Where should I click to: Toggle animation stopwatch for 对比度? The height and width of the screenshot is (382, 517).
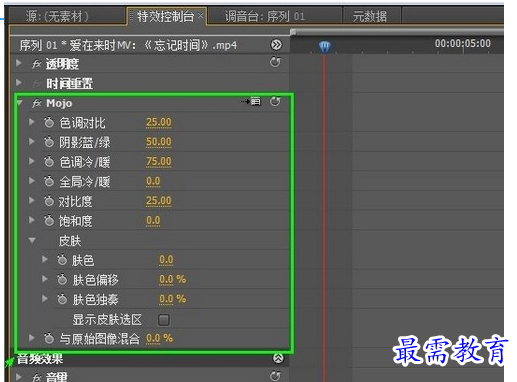pyautogui.click(x=49, y=201)
